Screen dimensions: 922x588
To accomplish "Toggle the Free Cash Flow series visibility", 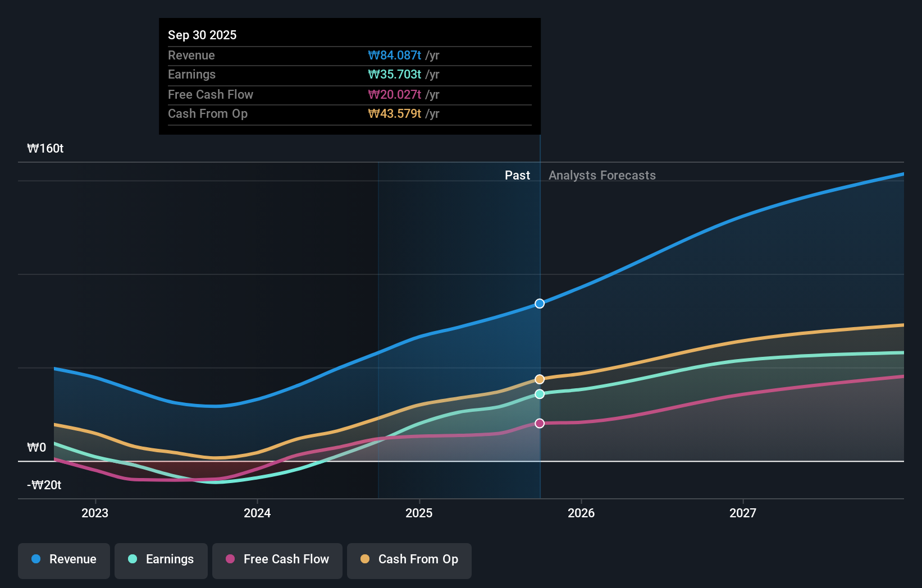I will pyautogui.click(x=277, y=559).
